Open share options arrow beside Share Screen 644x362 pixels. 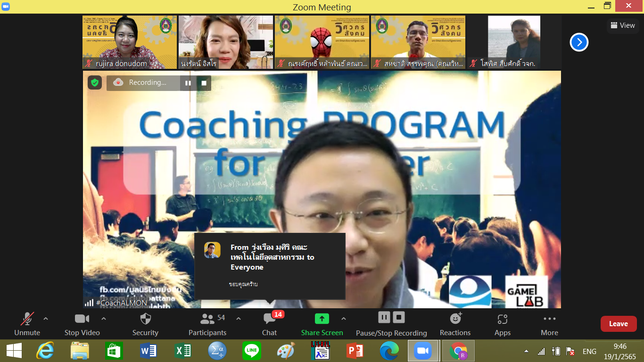344,319
